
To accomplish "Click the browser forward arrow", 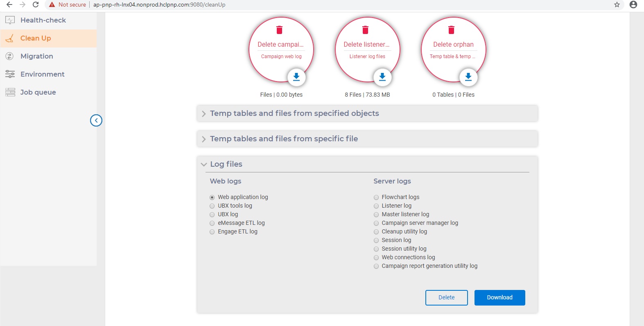I will click(23, 5).
